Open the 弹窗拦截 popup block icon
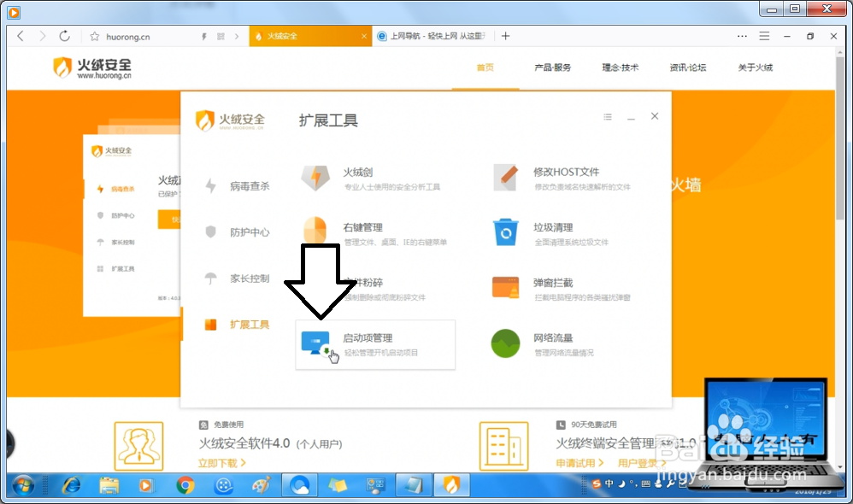The height and width of the screenshot is (504, 853). (x=505, y=288)
